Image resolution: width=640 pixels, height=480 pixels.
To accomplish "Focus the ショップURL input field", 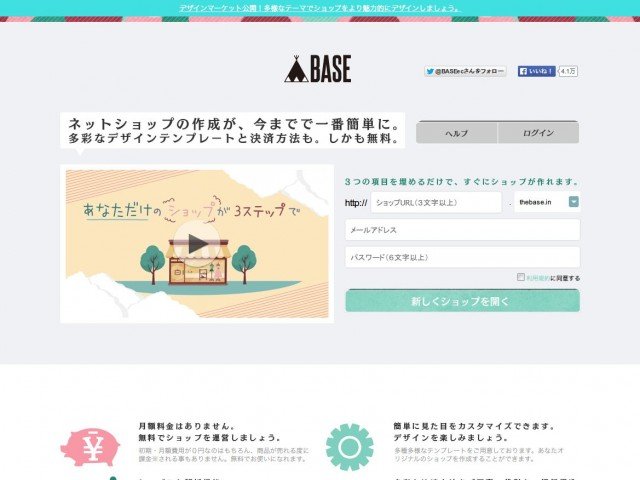I will (x=436, y=202).
